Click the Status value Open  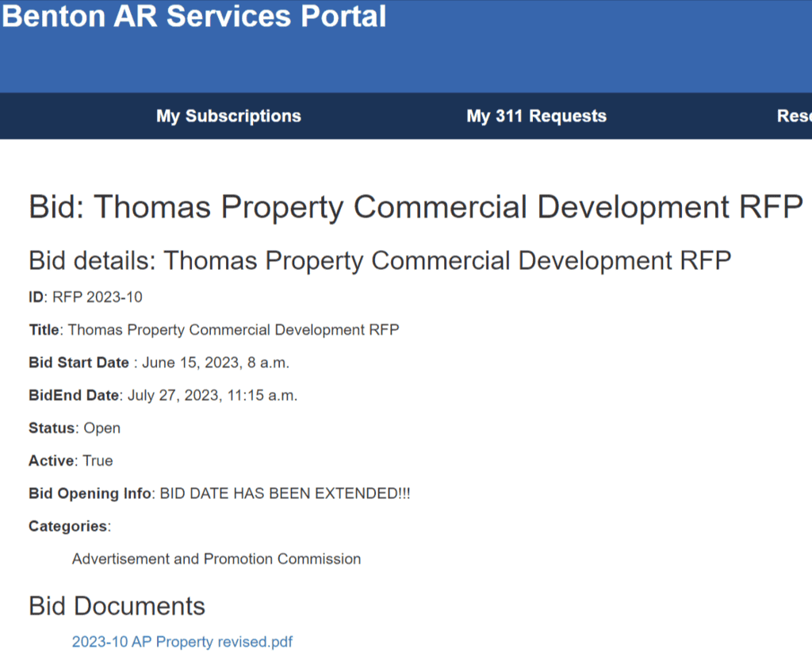pos(102,428)
